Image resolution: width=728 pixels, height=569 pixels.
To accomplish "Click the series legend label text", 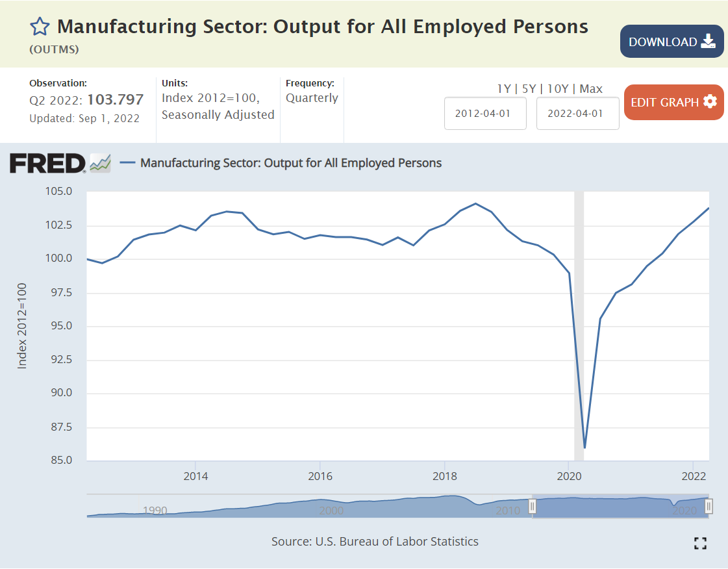I will tap(291, 163).
